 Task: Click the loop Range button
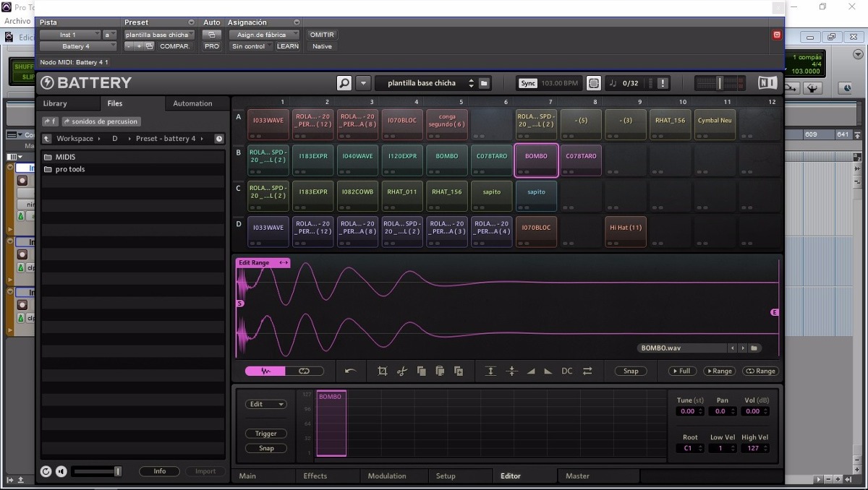[760, 371]
